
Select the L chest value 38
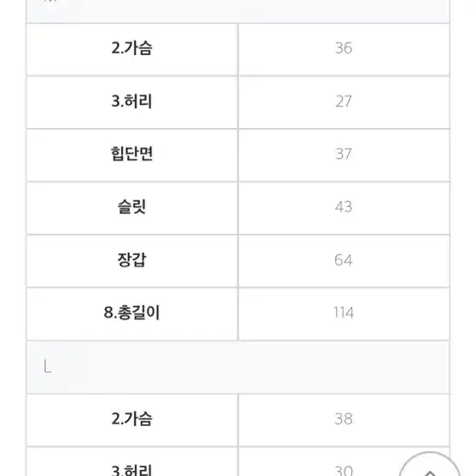[344, 418]
